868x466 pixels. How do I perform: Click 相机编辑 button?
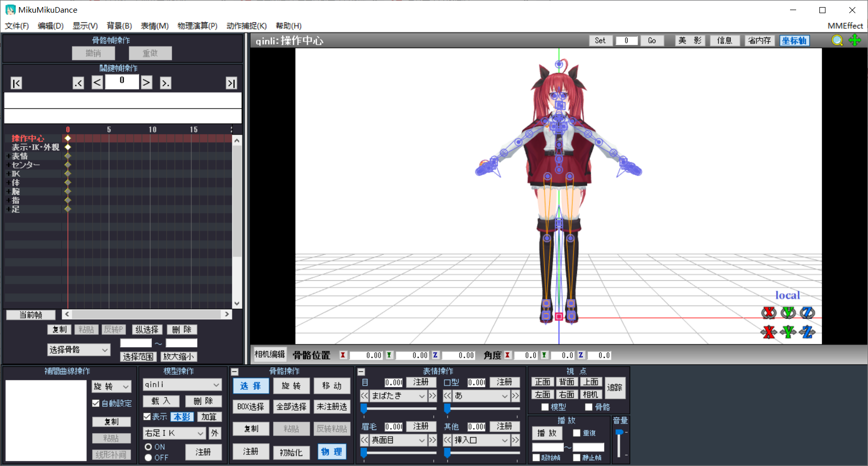(270, 354)
